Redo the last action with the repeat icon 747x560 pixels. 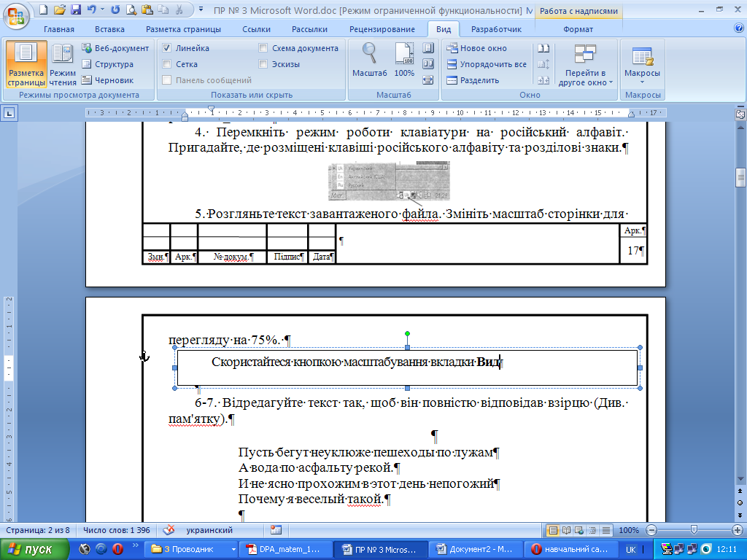[x=115, y=9]
